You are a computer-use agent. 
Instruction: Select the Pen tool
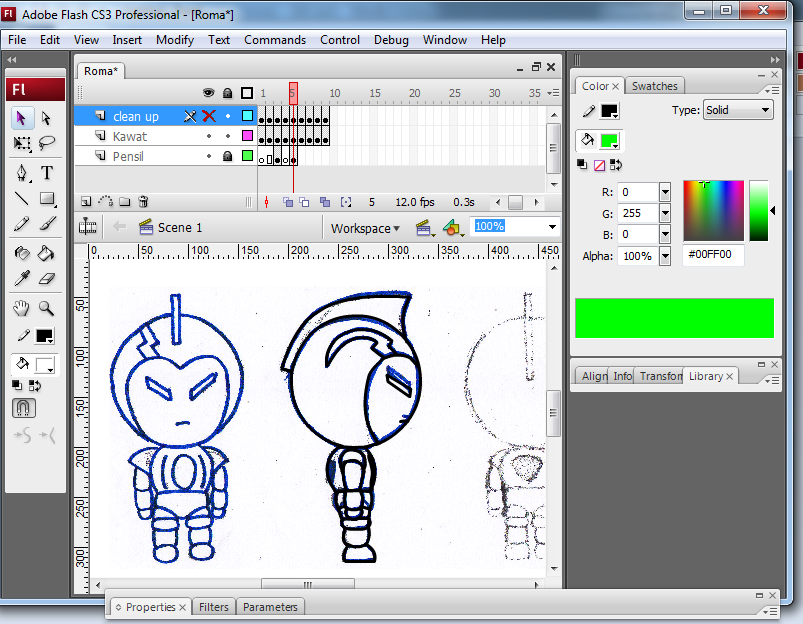tap(22, 171)
